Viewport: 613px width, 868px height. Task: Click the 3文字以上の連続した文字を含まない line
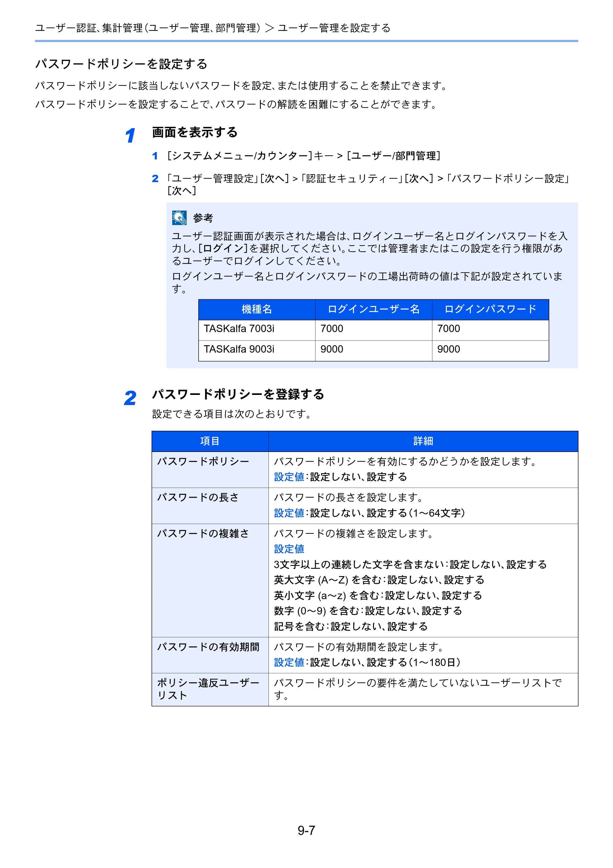[410, 564]
